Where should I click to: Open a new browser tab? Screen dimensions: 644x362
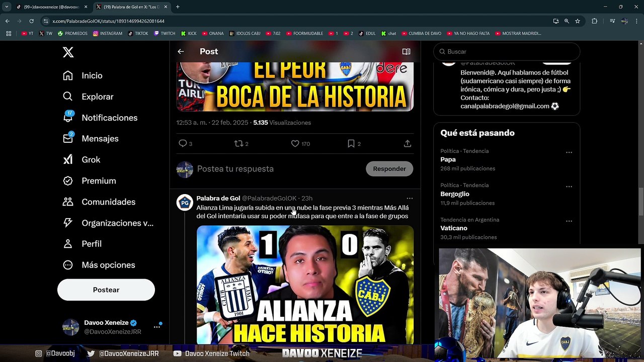click(178, 7)
